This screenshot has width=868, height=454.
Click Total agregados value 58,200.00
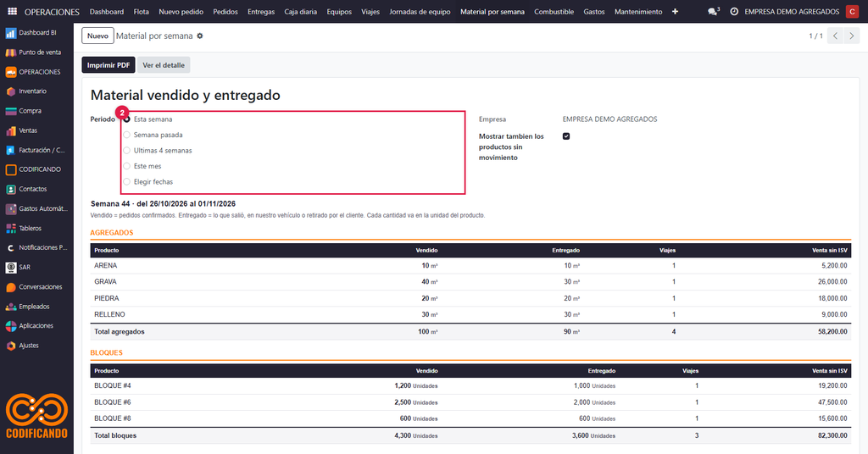coord(832,332)
